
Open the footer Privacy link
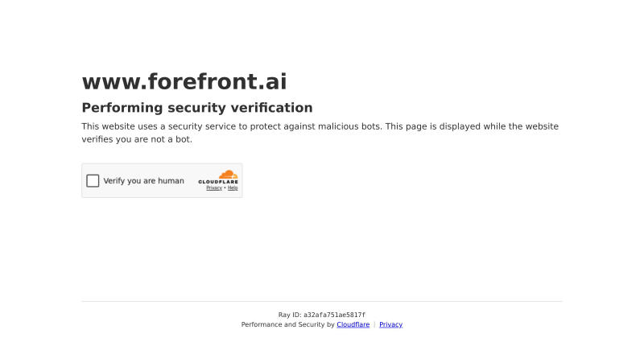click(390, 324)
